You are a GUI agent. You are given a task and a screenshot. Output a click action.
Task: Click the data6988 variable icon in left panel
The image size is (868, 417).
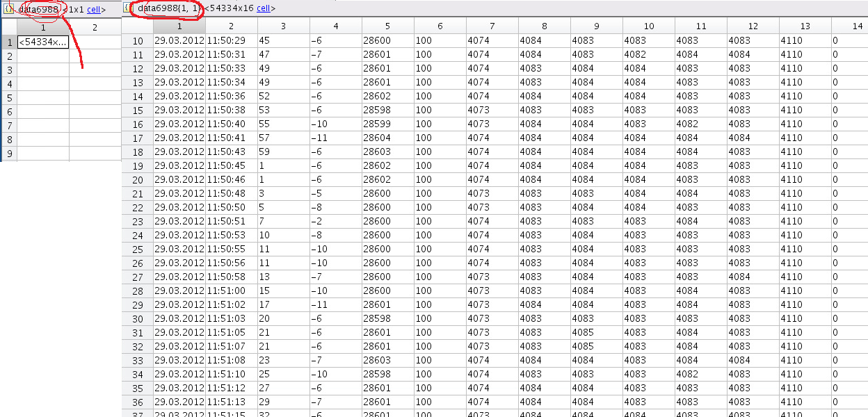[x=9, y=9]
